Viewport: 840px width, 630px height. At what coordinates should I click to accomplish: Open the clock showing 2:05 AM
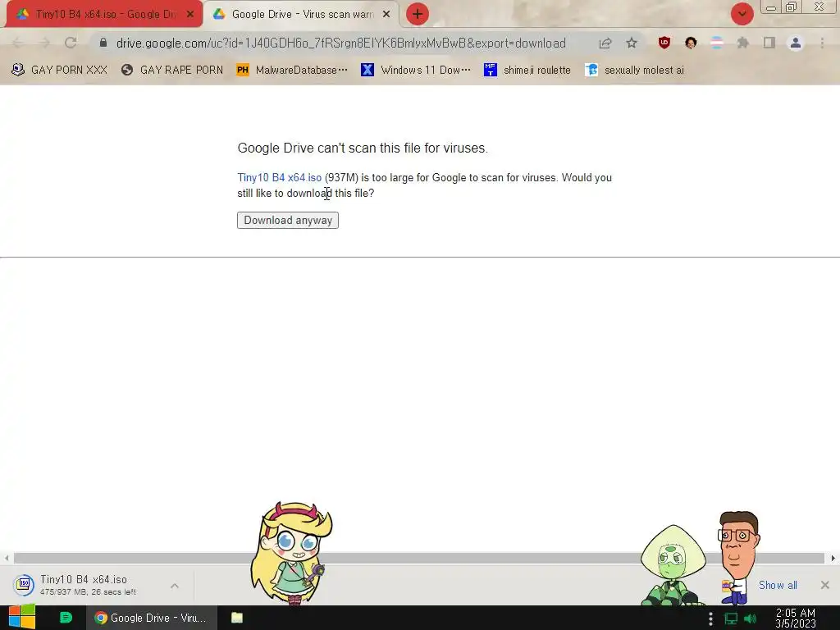pyautogui.click(x=796, y=619)
